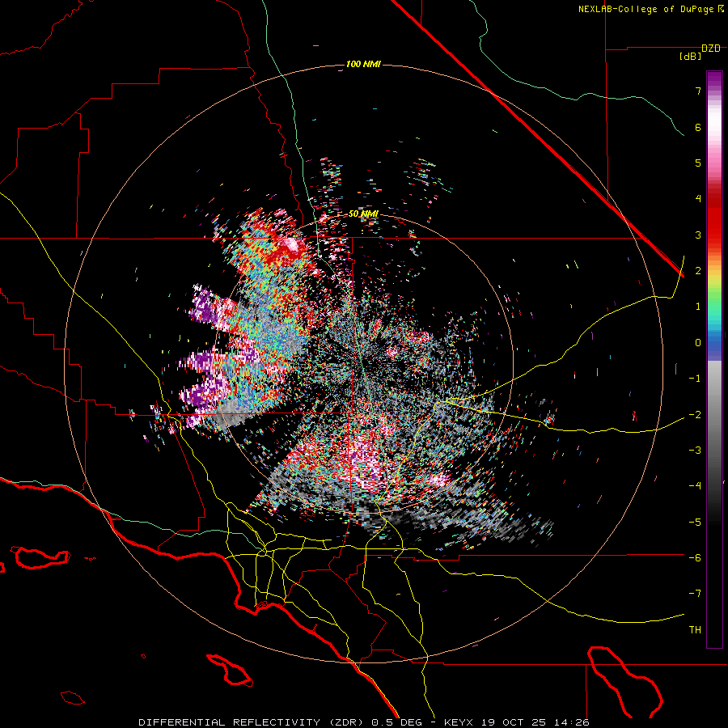Click the 1 dB tick label
This screenshot has height=728, width=728.
(698, 307)
